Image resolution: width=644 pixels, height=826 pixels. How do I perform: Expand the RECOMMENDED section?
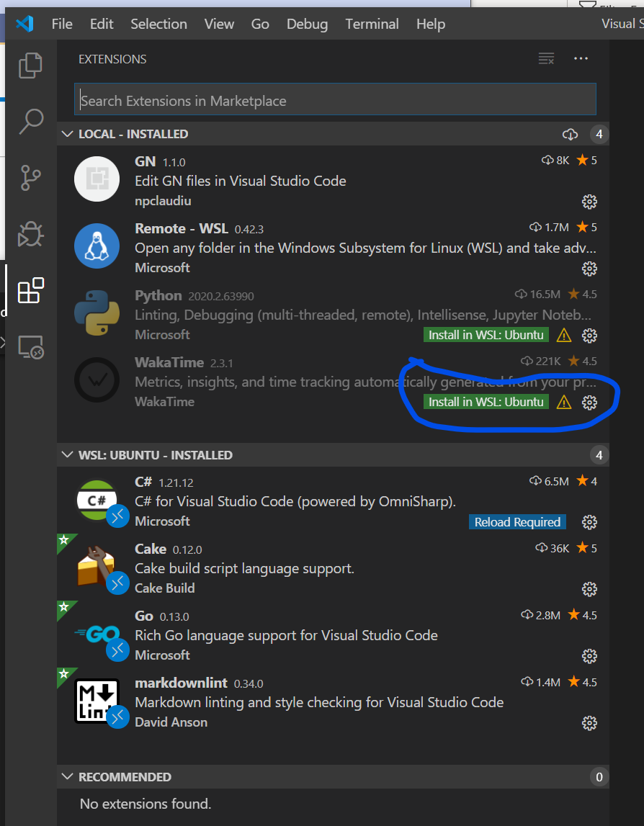click(x=67, y=777)
